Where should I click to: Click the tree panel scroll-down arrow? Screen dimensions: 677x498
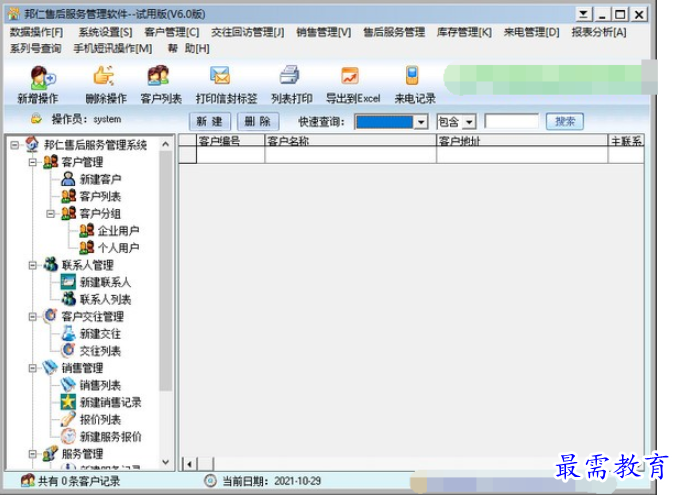(x=165, y=462)
